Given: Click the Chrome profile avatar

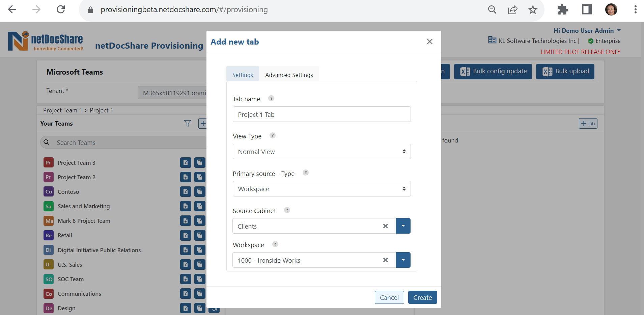Looking at the screenshot, I should tap(611, 9).
